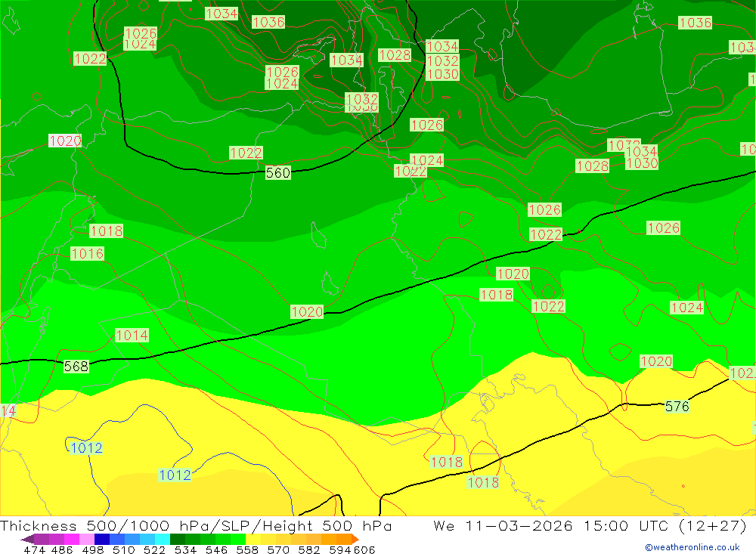
Task: Pick the darkest green legend swatch above 534
Action: [178, 539]
